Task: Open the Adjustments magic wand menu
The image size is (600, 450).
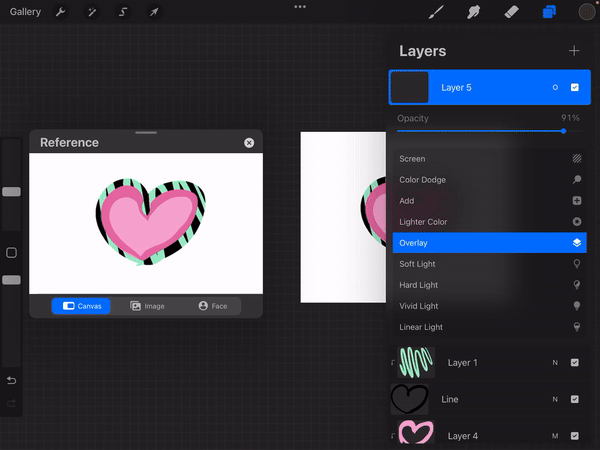Action: point(92,12)
